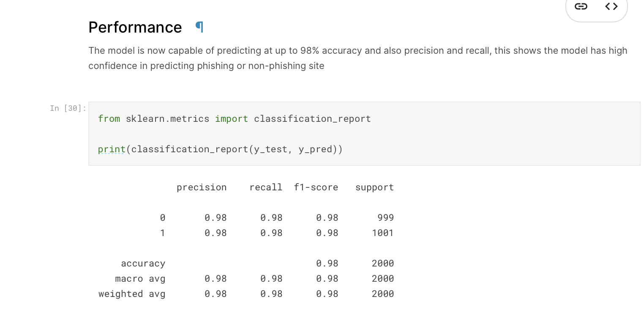Click the pilcrow anchor beside Performance heading
Image resolution: width=644 pixels, height=324 pixels.
click(199, 27)
